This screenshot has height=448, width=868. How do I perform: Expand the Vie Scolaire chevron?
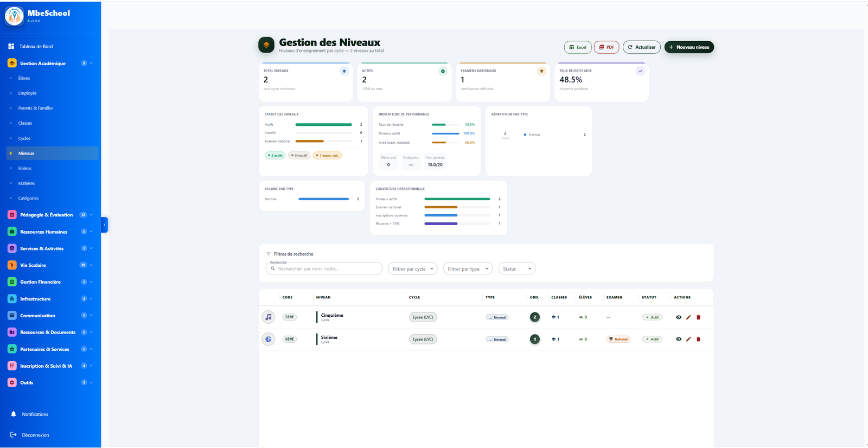pos(91,265)
